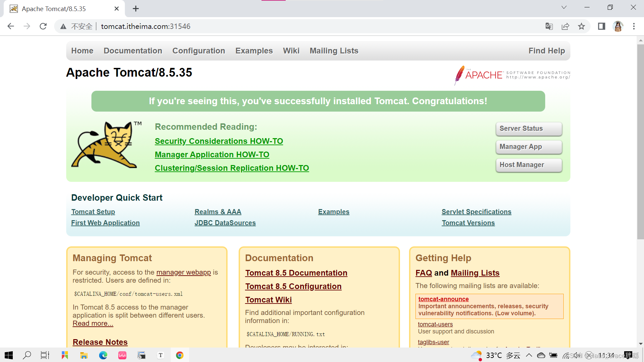The height and width of the screenshot is (362, 644).
Task: Click the Server Status button
Action: pos(529,129)
